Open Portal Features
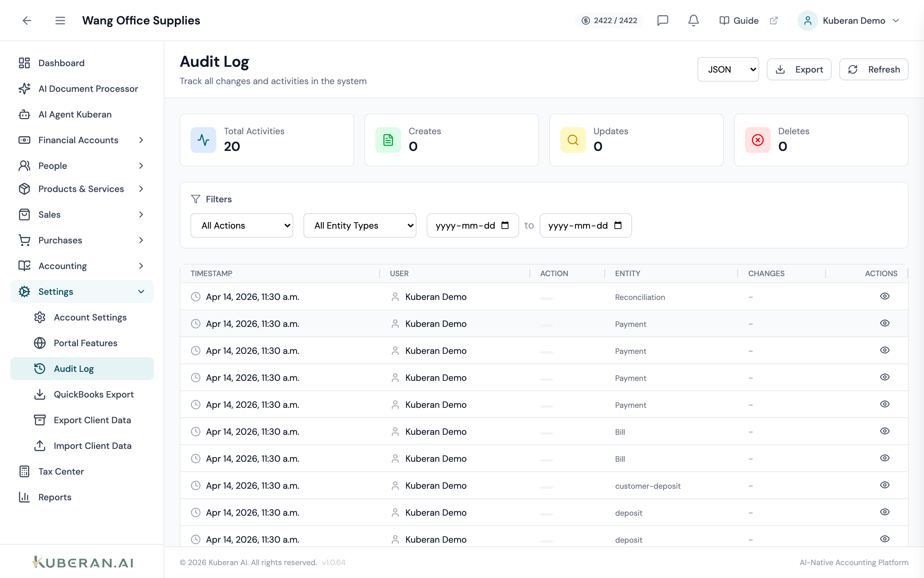The width and height of the screenshot is (924, 578). (82, 343)
